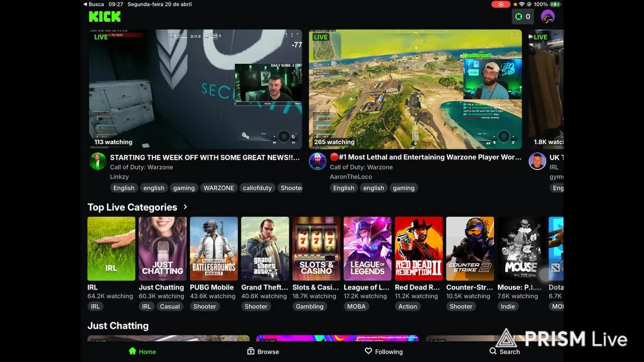Tap the Wi-Fi icon in status bar
This screenshot has height=362, width=644.
[x=522, y=4]
